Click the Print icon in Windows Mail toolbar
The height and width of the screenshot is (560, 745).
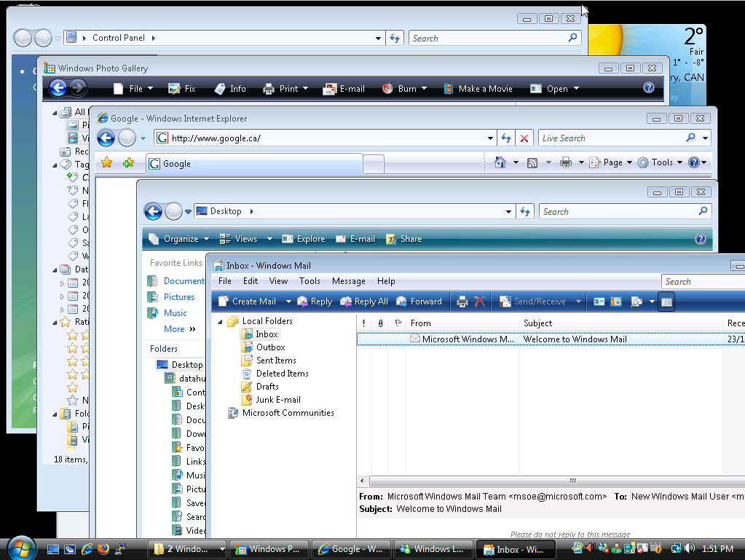coord(462,301)
